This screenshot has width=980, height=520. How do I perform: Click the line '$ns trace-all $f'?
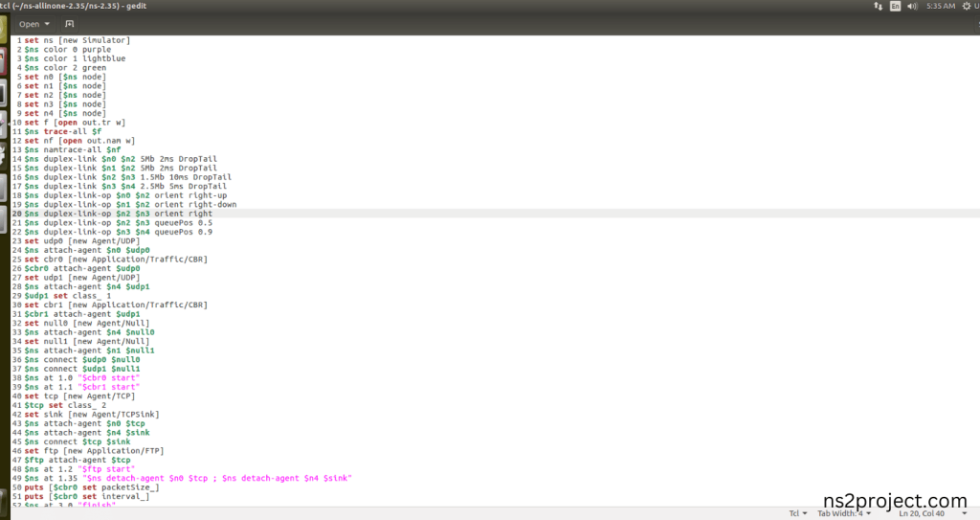(62, 131)
